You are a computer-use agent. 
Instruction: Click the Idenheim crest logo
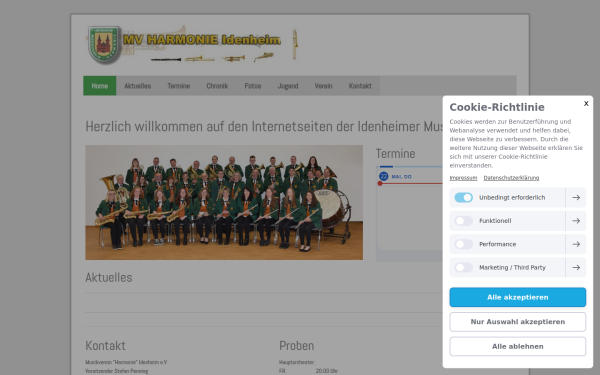tap(104, 44)
